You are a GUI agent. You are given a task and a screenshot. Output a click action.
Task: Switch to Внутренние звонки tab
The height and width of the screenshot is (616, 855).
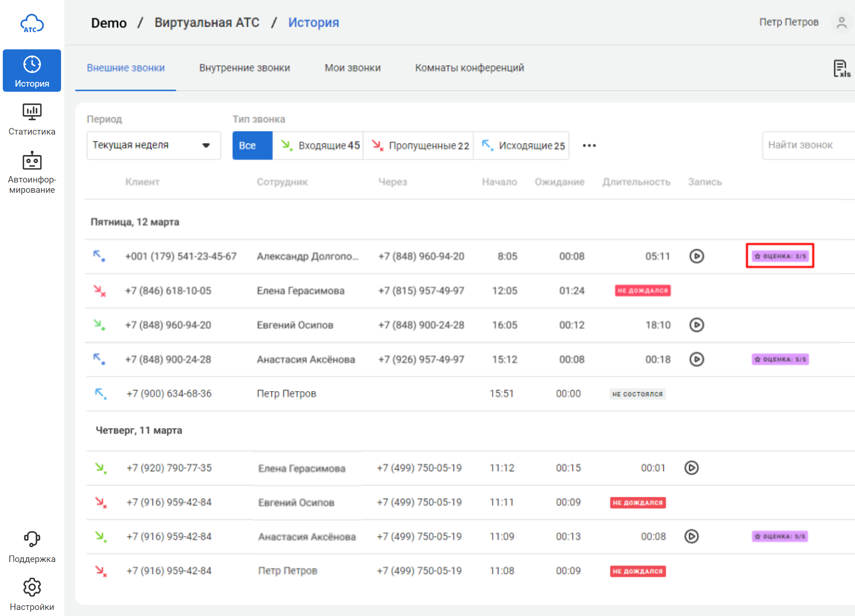click(244, 68)
